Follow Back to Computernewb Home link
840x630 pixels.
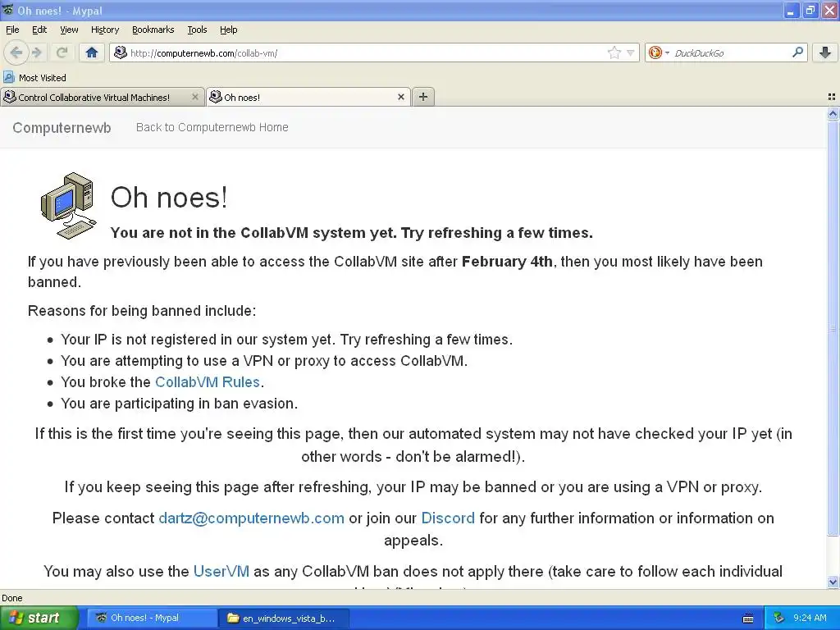tap(212, 127)
